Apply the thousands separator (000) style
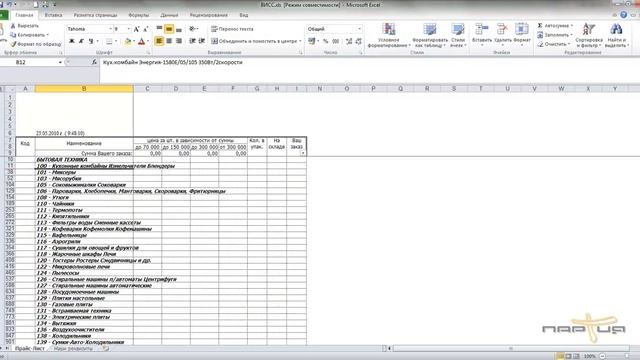640x360 pixels. pyautogui.click(x=336, y=41)
